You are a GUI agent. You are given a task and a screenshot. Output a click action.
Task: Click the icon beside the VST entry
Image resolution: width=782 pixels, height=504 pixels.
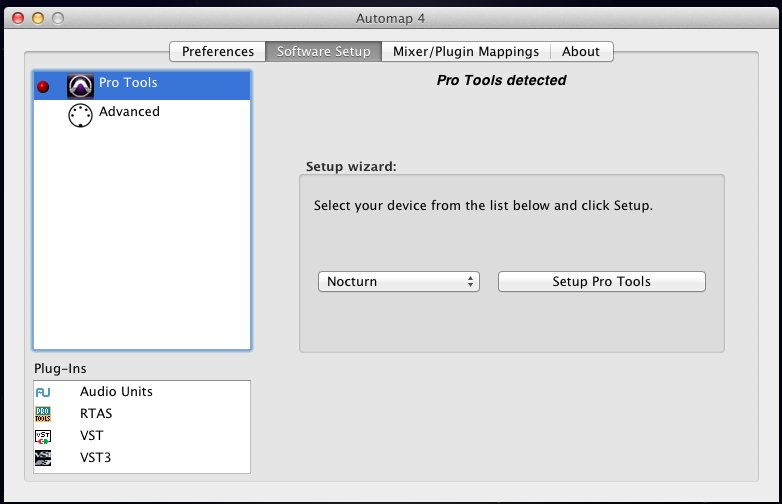pyautogui.click(x=43, y=436)
